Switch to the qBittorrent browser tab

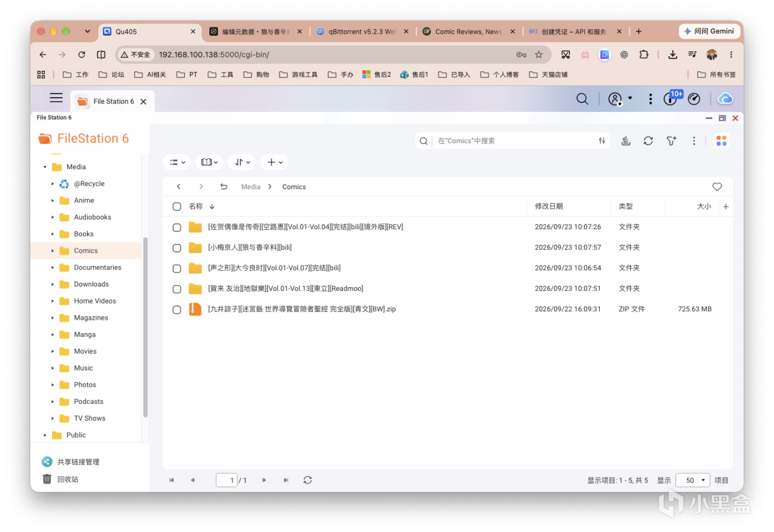click(363, 31)
